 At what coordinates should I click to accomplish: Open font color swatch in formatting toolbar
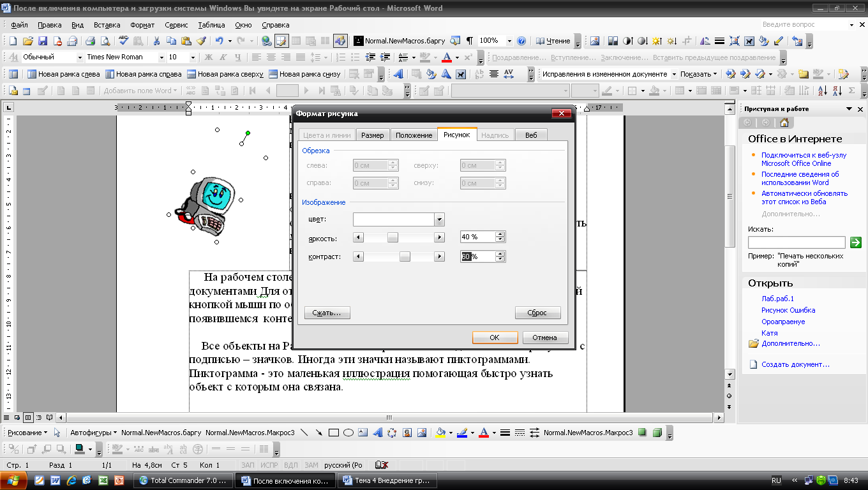447,57
